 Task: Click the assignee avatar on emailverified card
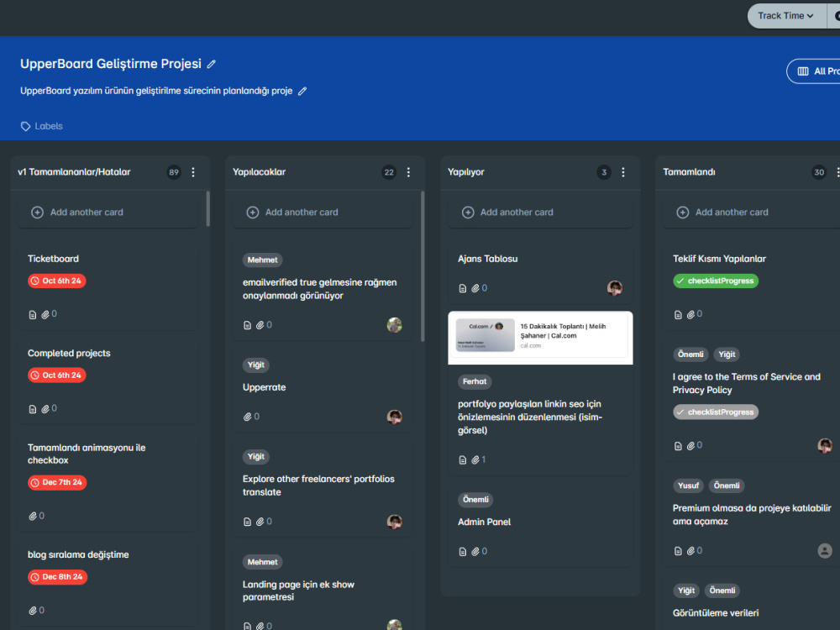coord(395,325)
